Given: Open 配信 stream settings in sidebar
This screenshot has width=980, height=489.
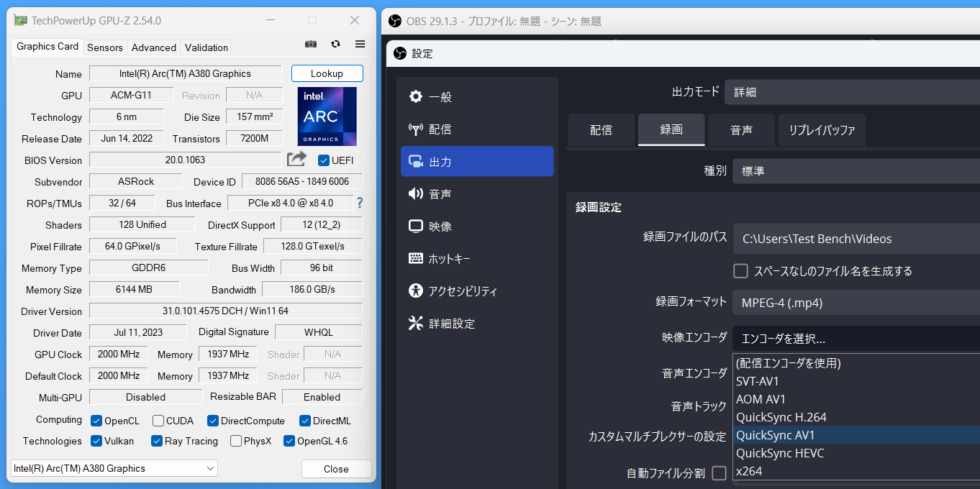Looking at the screenshot, I should click(477, 129).
